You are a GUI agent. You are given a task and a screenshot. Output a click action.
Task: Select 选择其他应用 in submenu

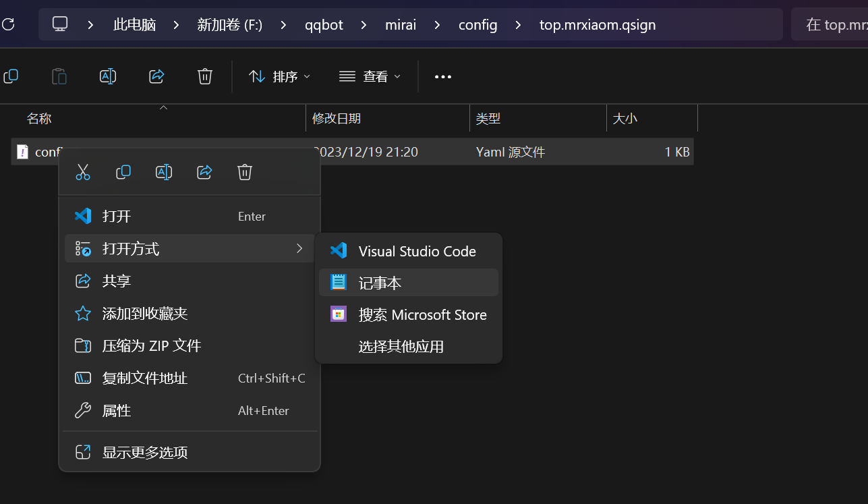[409, 346]
